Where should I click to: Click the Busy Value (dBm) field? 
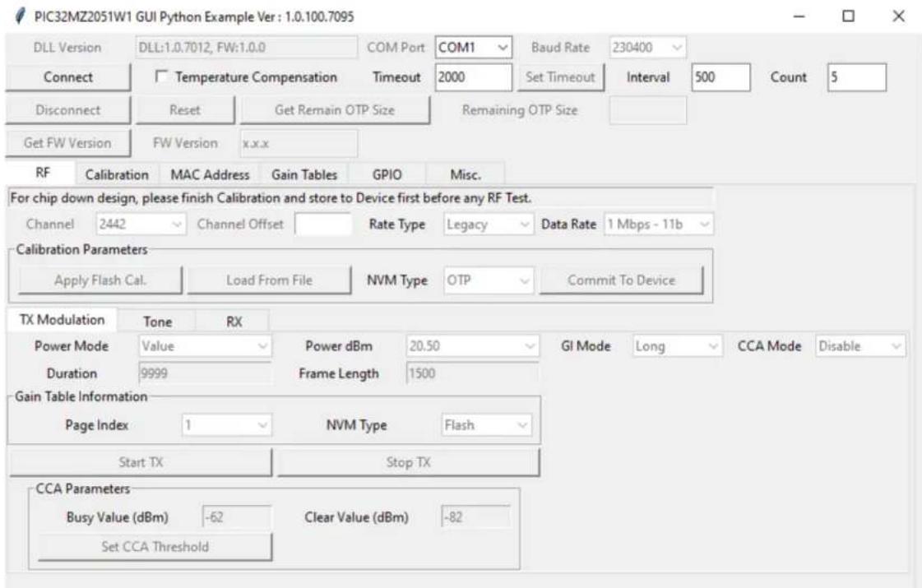point(236,517)
